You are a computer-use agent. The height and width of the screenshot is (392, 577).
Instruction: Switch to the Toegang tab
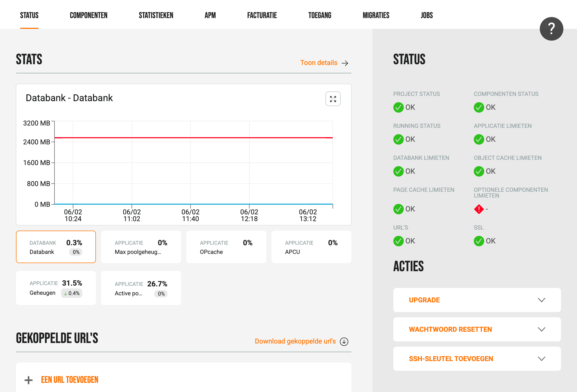tap(320, 15)
